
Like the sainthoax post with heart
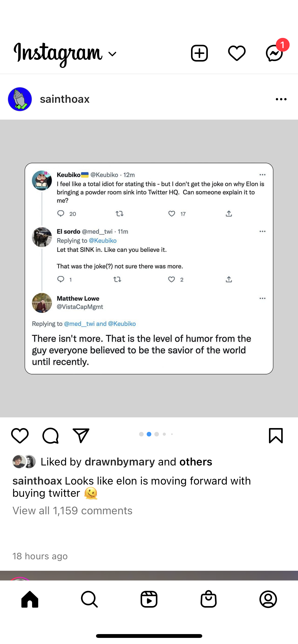[20, 436]
